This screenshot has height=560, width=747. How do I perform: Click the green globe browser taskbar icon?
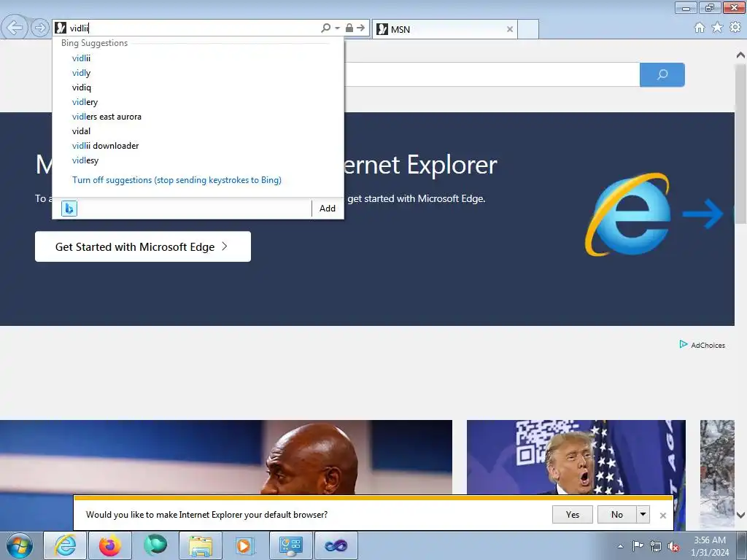coord(155,545)
